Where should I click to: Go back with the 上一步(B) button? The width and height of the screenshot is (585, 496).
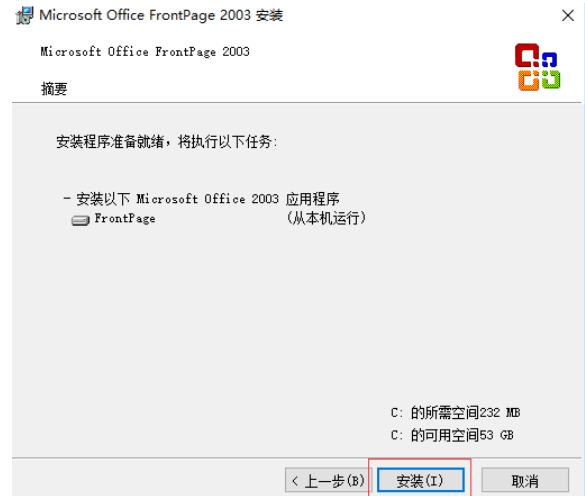(328, 480)
